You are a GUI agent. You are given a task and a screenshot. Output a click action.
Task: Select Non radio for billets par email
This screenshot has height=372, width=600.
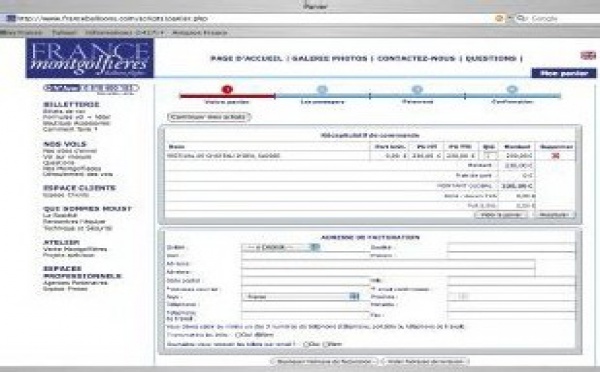coord(326,344)
